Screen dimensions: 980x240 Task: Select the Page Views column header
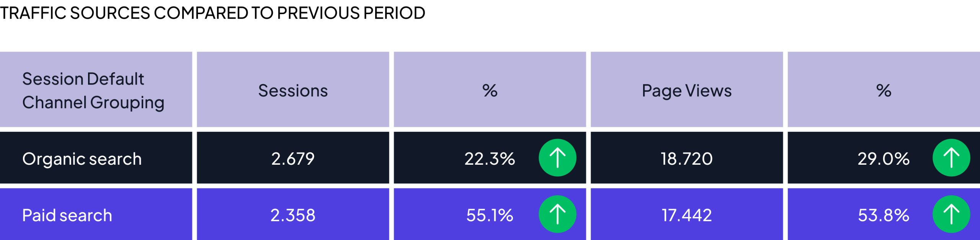click(687, 91)
